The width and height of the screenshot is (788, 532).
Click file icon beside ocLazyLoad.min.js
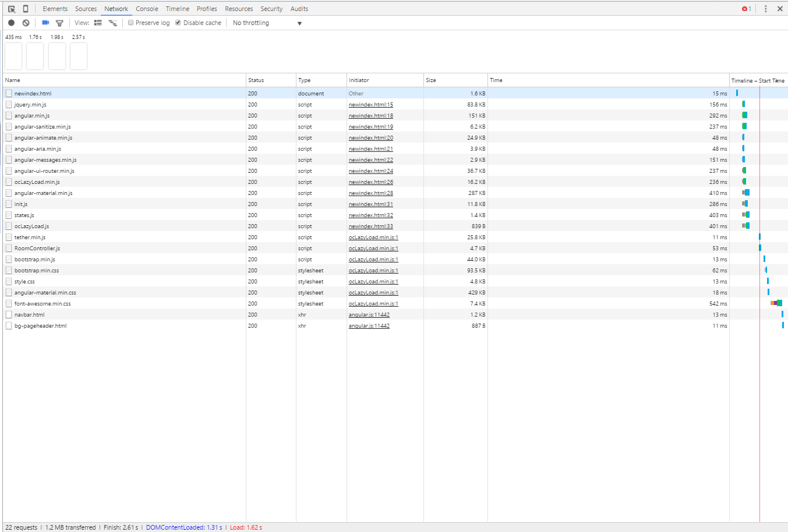point(9,182)
